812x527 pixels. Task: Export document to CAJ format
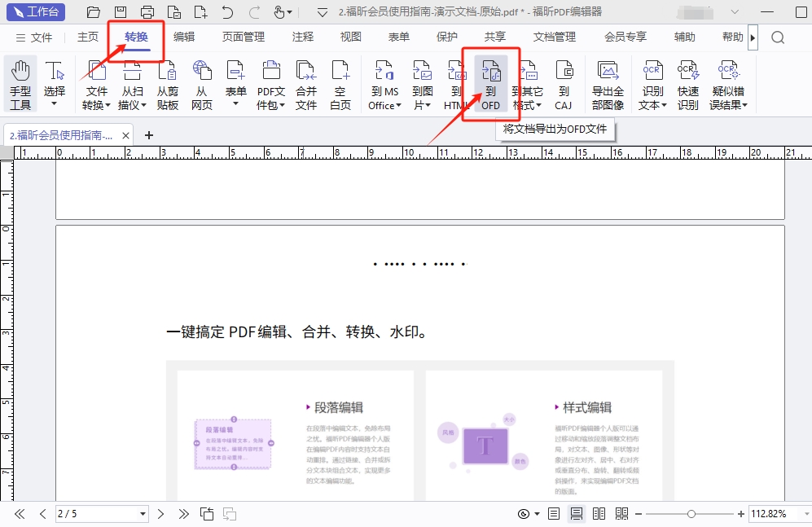(564, 84)
